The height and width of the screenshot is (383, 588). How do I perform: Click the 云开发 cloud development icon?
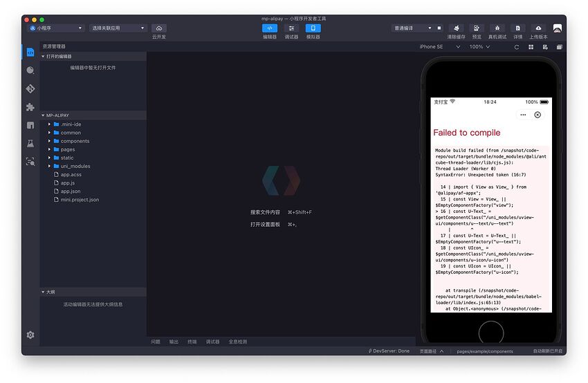159,28
